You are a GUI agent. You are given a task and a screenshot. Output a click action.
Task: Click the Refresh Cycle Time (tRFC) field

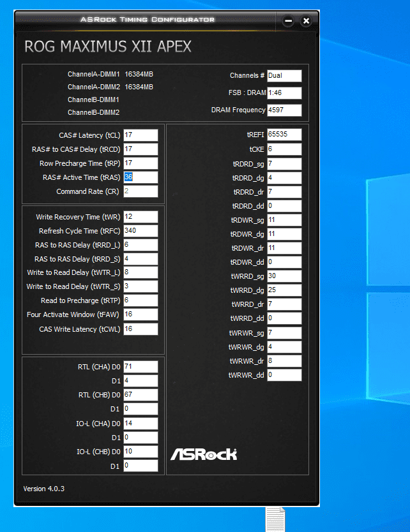click(x=140, y=231)
